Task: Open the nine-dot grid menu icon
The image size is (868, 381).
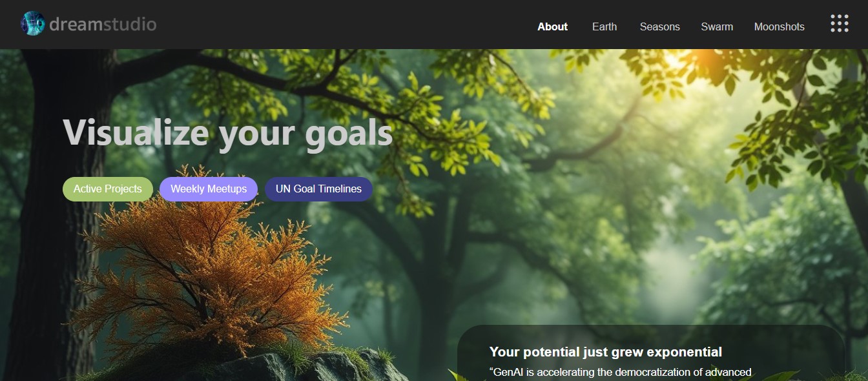Action: click(839, 23)
